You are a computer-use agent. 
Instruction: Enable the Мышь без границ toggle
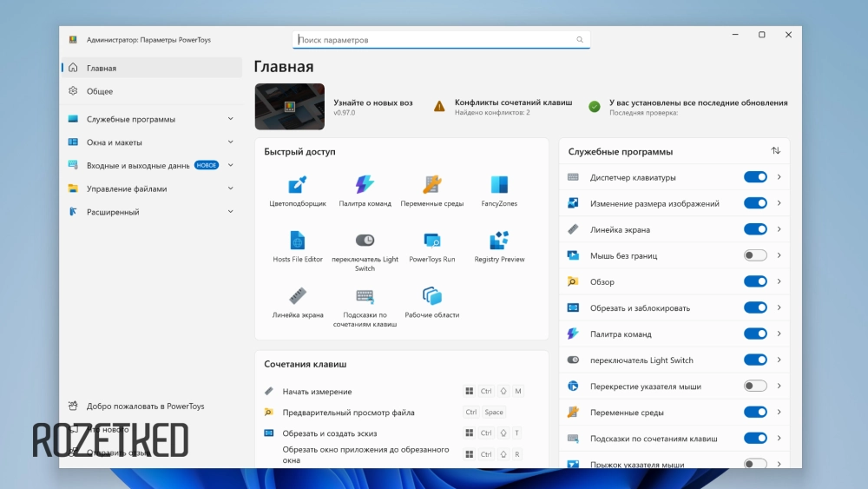tap(755, 255)
